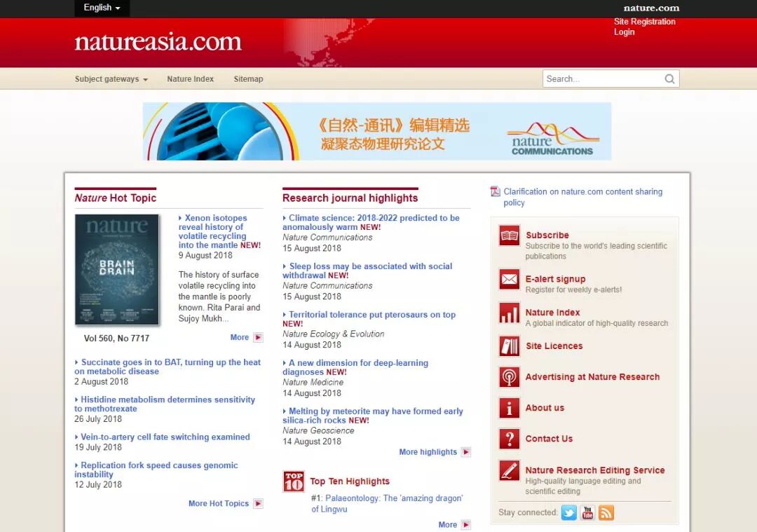This screenshot has width=757, height=532.
Task: Click the More highlights arrow icon
Action: [x=466, y=452]
